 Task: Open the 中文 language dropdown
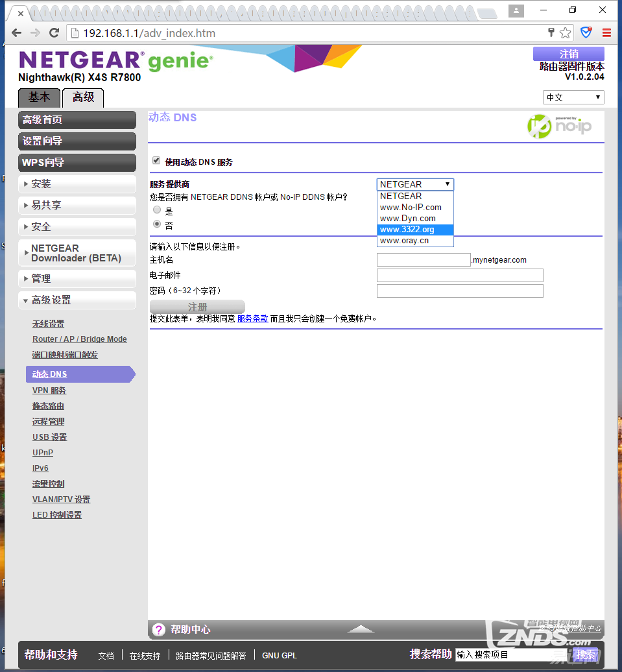pyautogui.click(x=573, y=97)
